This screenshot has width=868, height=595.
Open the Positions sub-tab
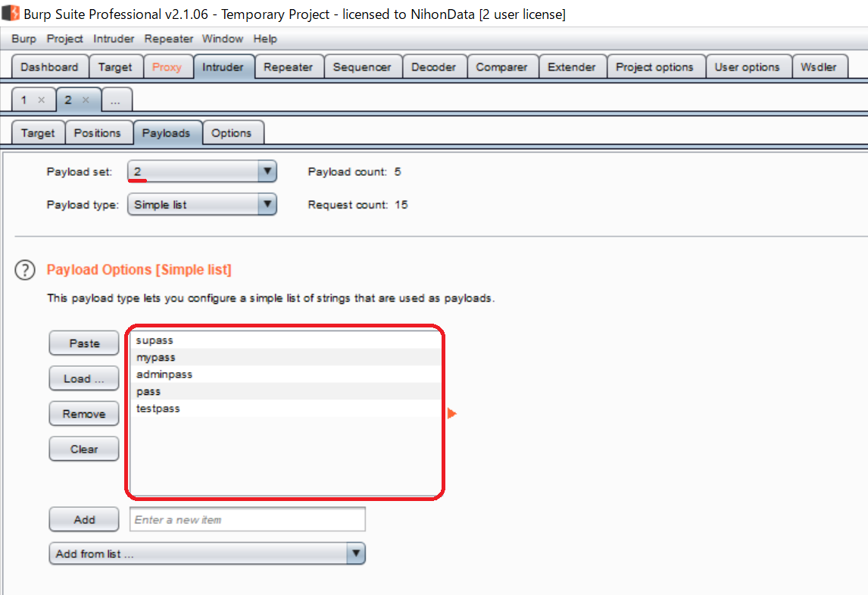98,133
